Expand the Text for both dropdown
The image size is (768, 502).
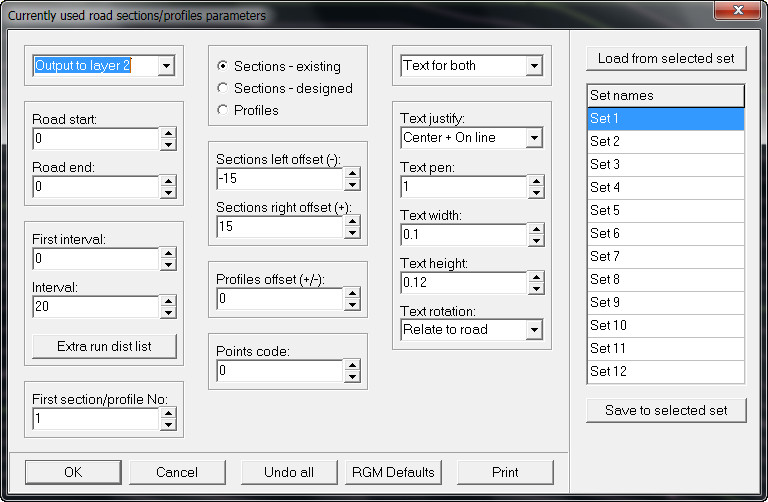coord(534,66)
